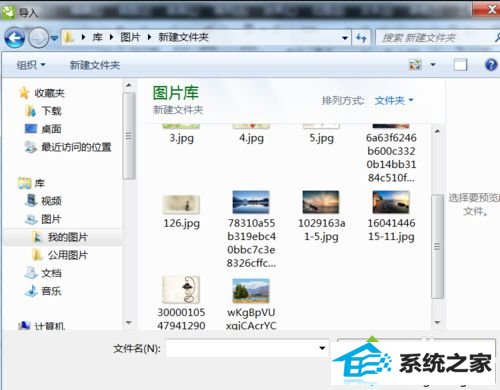Expand the address bar history dropdown arrow

345,38
